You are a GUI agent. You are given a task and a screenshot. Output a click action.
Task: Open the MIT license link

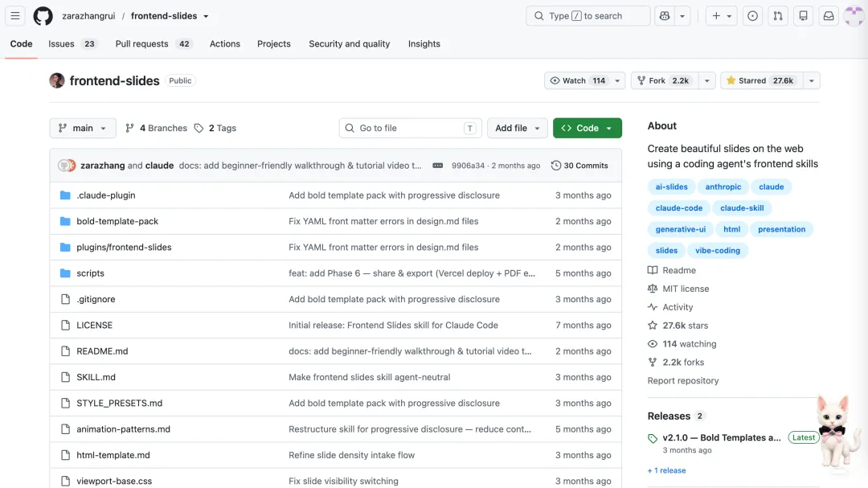pyautogui.click(x=678, y=289)
